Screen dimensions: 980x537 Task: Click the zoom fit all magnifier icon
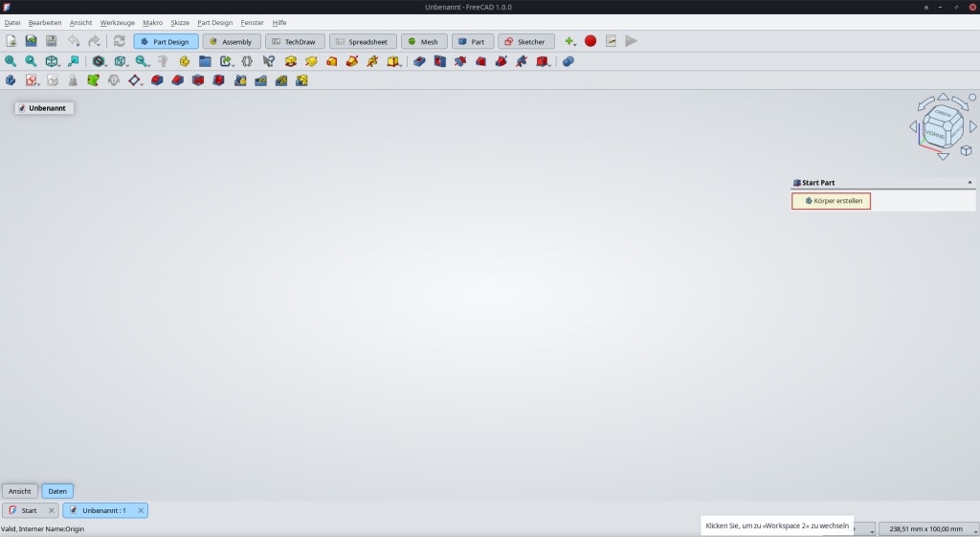11,61
